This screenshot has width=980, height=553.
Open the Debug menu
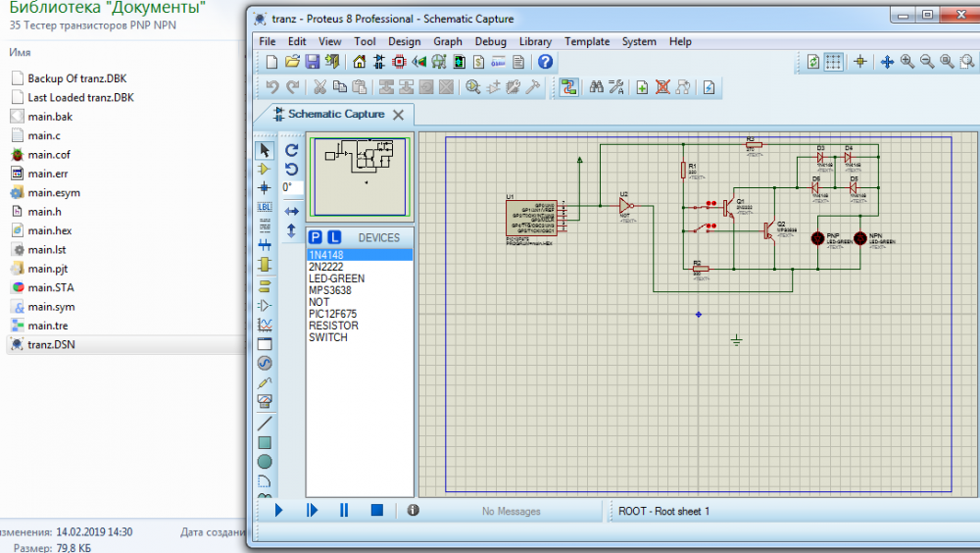coord(490,41)
